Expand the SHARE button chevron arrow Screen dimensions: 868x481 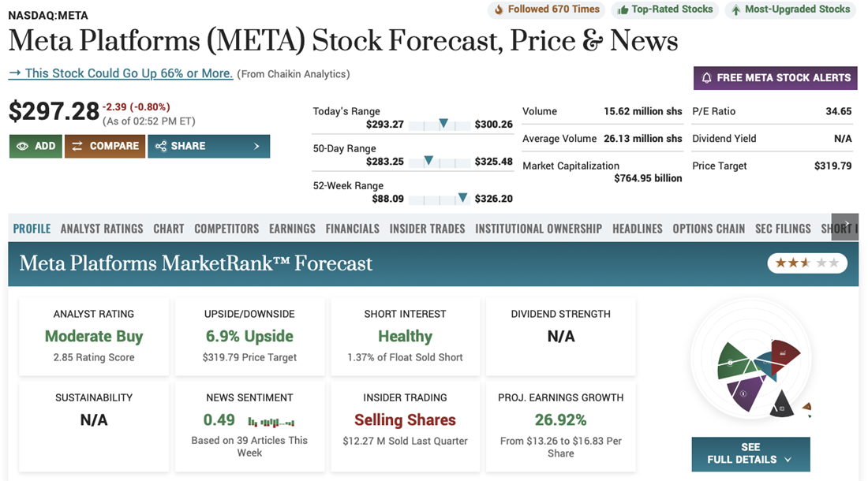tap(256, 146)
